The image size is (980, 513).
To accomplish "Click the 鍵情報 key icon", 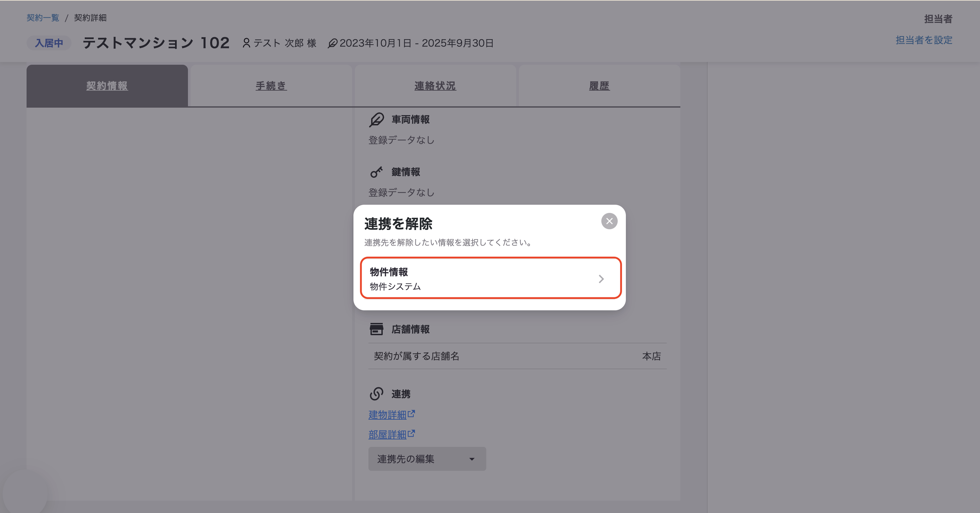I will 376,172.
